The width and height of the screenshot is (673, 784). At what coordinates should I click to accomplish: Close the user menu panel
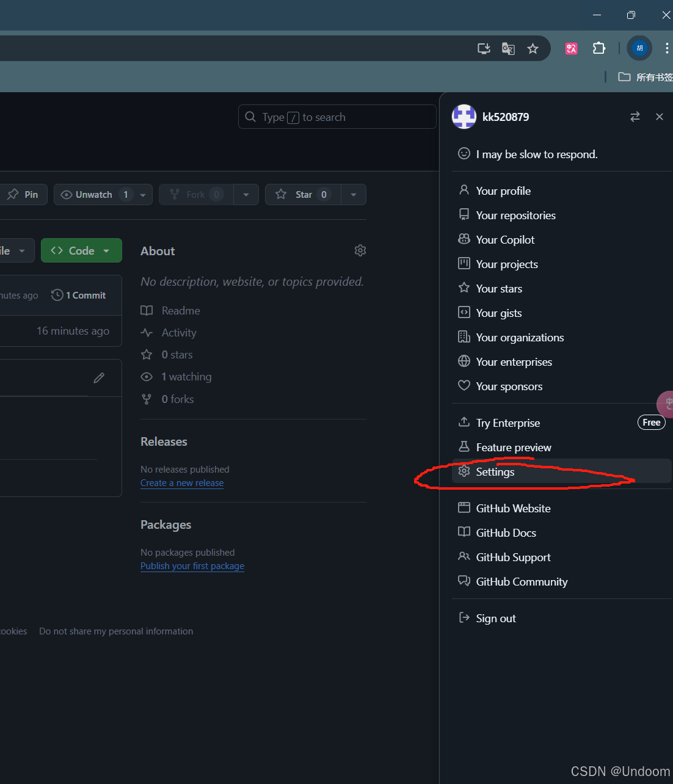pos(660,117)
